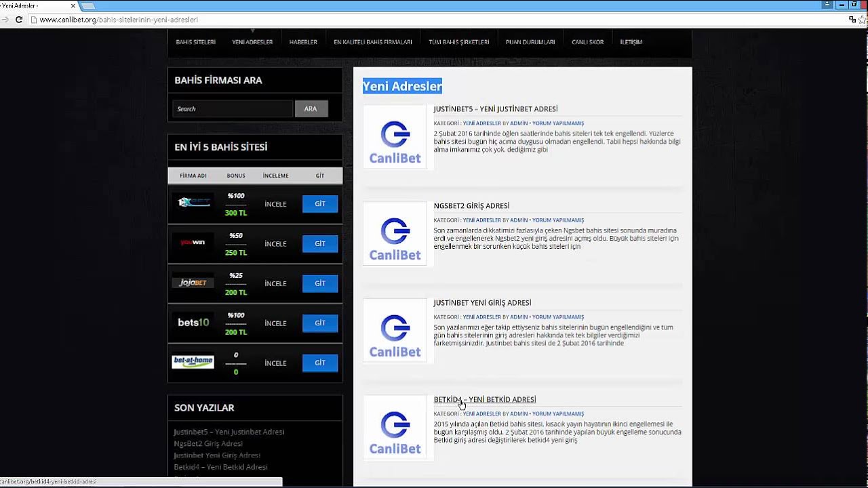Image resolution: width=868 pixels, height=488 pixels.
Task: Click the BONUS column header
Action: click(236, 176)
